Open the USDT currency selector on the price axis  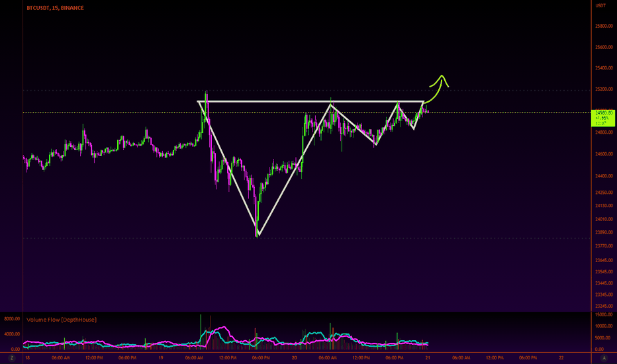pyautogui.click(x=601, y=5)
